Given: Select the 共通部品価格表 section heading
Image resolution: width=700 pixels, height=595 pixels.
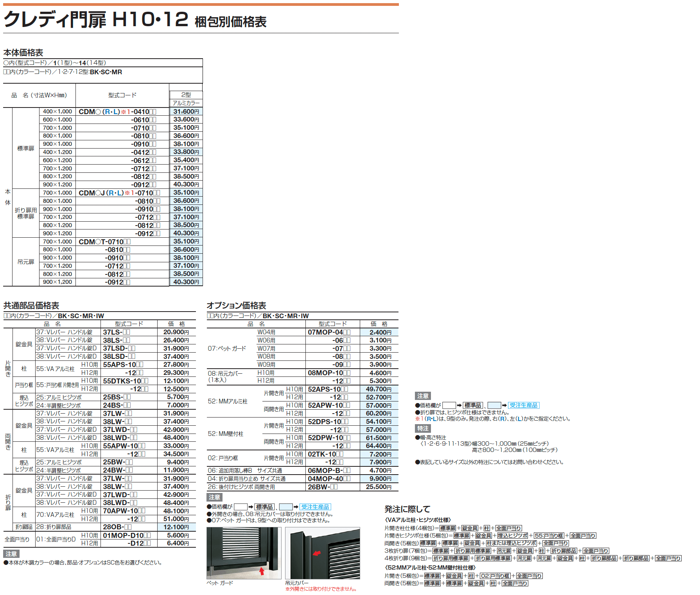Looking at the screenshot, I should click(31, 305).
